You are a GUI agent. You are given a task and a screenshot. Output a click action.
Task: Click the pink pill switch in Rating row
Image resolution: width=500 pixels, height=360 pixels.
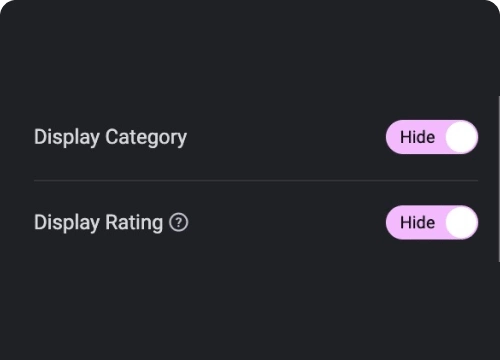coord(432,222)
